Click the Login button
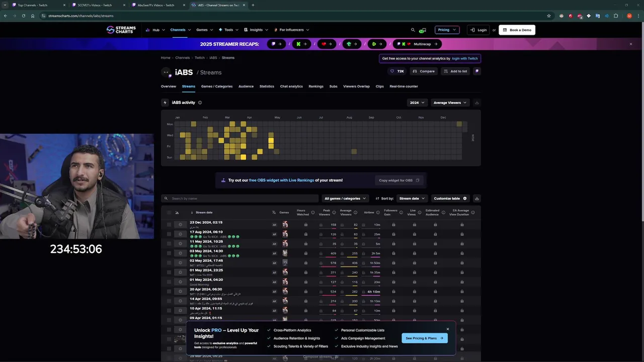Screen dimensions: 644x362 pos(478,30)
